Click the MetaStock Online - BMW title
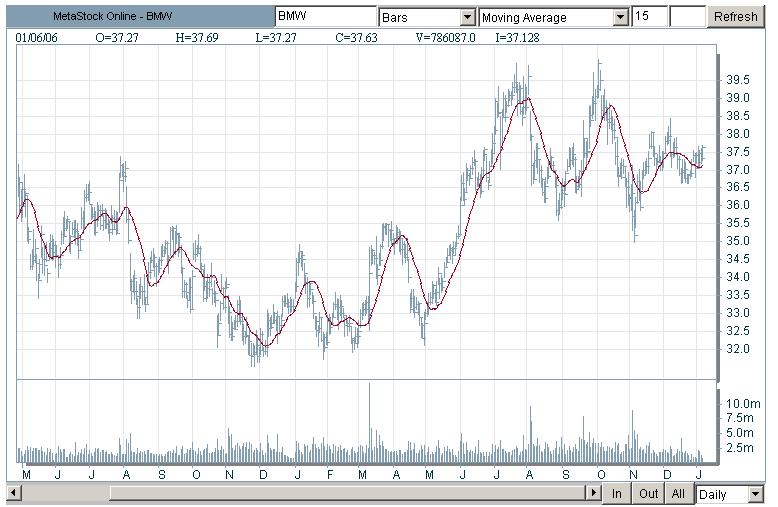Viewport: 778px width, 507px height. click(113, 16)
